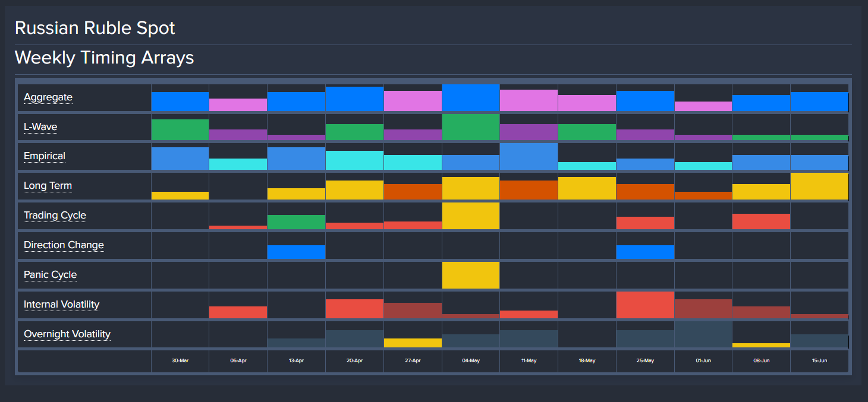
Task: Select the Panic Cycle row label
Action: tap(50, 275)
